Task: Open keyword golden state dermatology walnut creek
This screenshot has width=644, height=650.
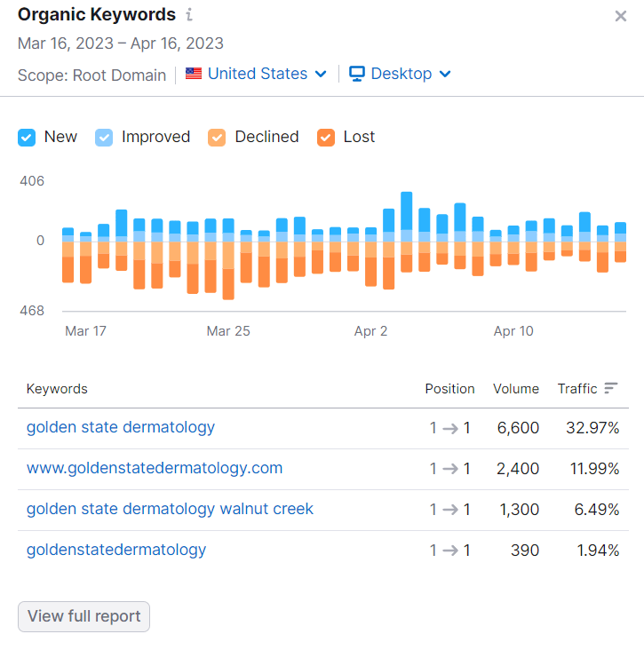Action: [x=170, y=509]
